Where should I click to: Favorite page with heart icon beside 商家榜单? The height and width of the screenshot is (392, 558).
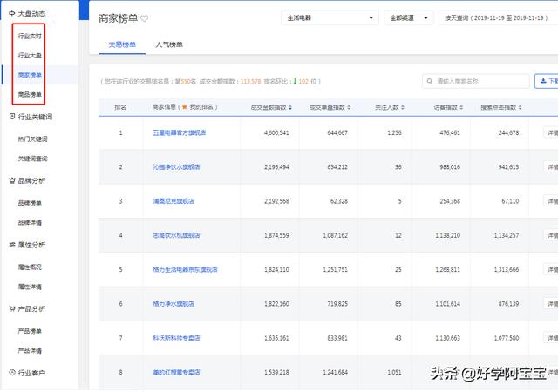144,18
